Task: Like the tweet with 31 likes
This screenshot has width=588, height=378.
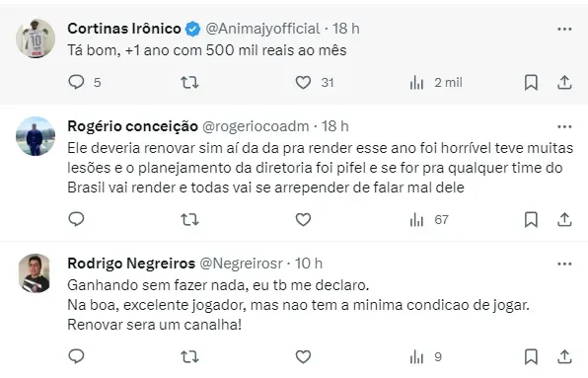Action: pyautogui.click(x=303, y=82)
